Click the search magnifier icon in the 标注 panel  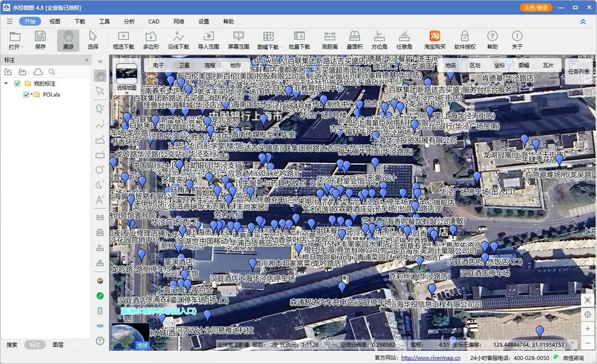[x=52, y=72]
